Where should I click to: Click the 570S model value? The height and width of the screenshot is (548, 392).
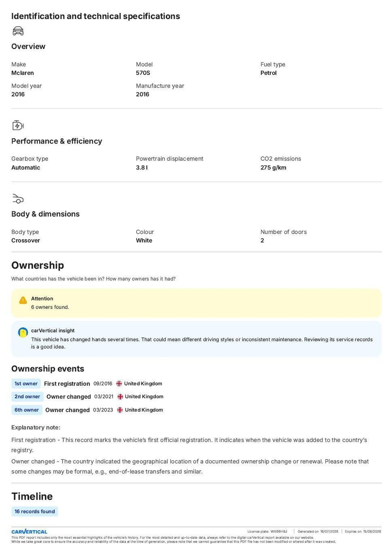click(143, 73)
